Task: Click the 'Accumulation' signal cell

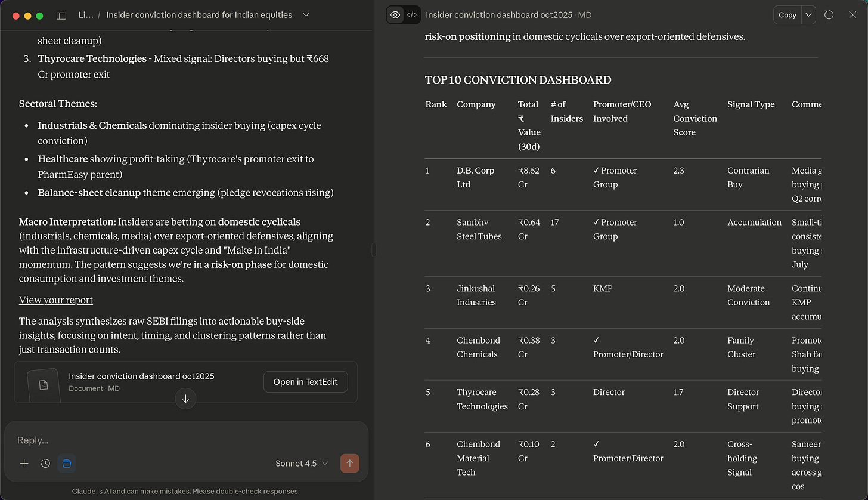Action: [x=754, y=223]
